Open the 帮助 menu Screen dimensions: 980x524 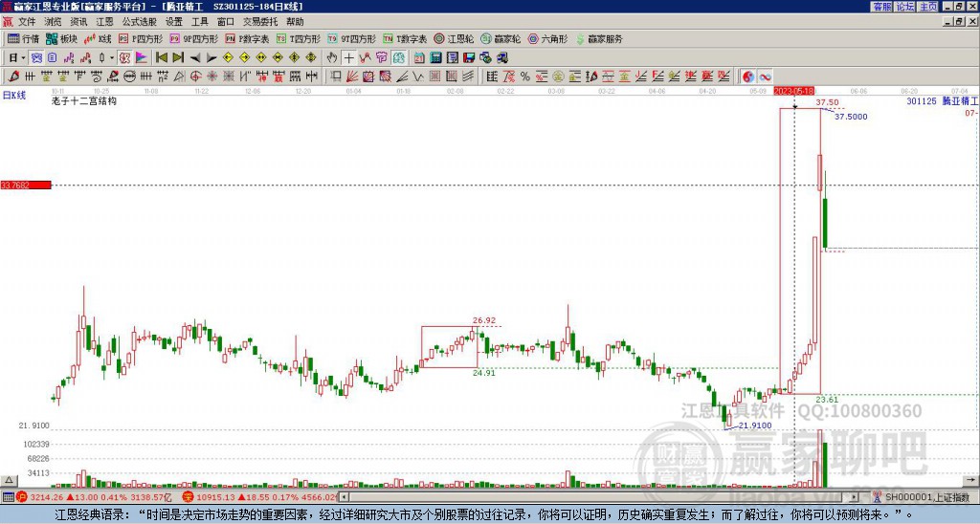coord(295,22)
